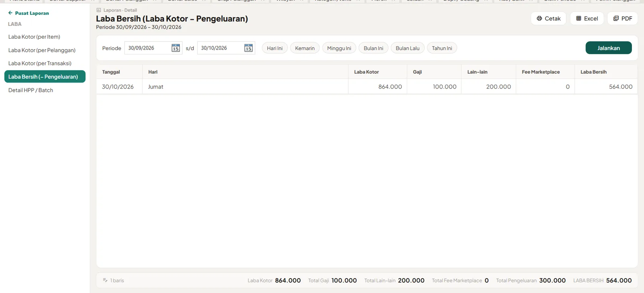Click the 100.000 Gaji cell
The width and height of the screenshot is (644, 293).
pos(434,87)
